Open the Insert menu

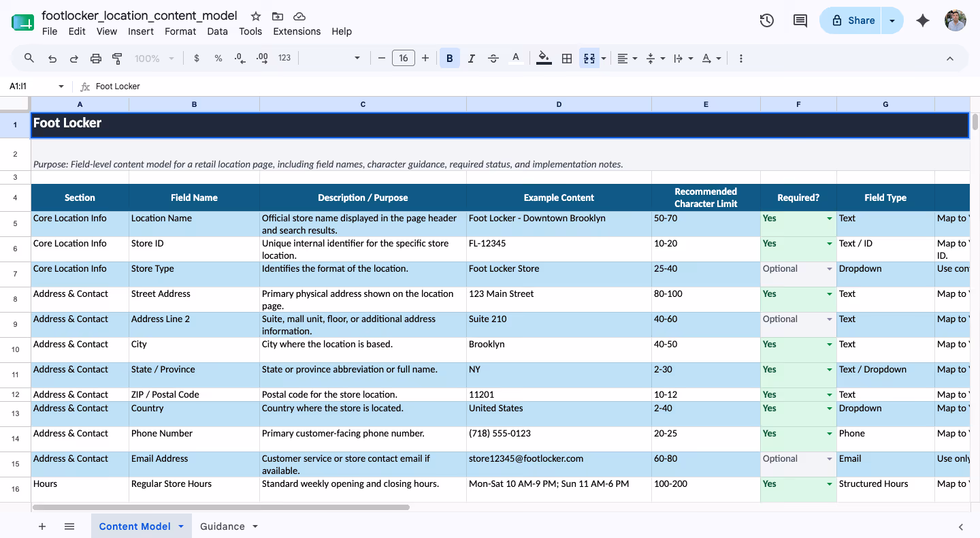click(141, 31)
